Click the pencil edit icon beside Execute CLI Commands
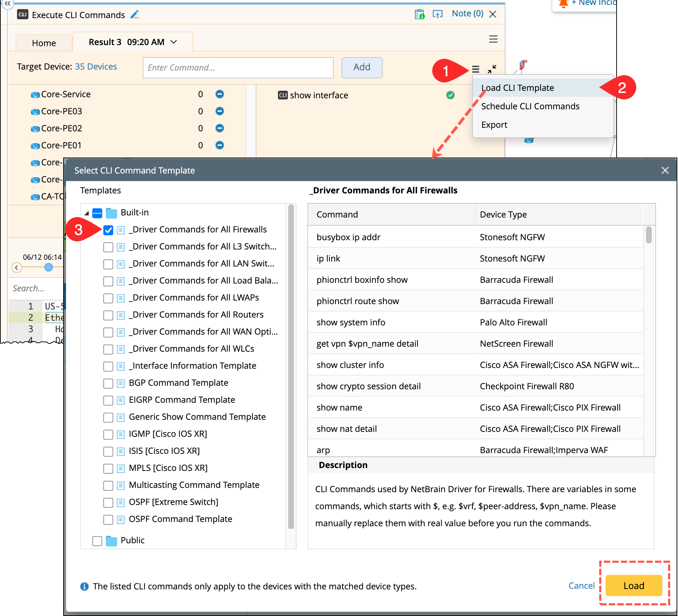Image resolution: width=678 pixels, height=616 pixels. 135,15
